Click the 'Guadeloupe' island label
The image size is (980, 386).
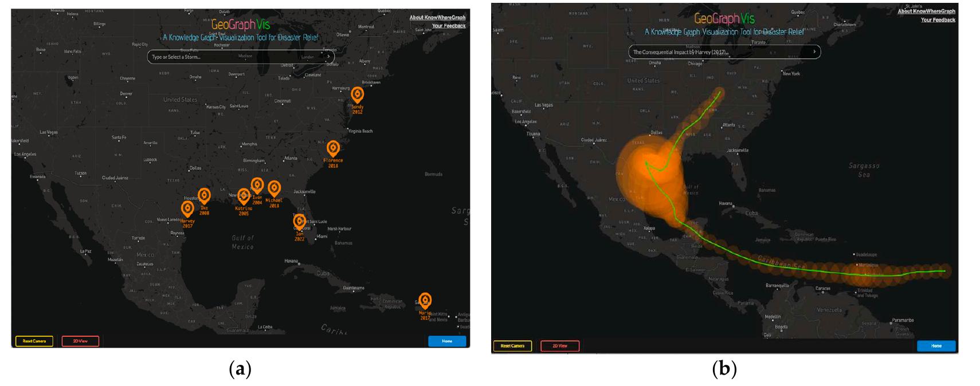tap(865, 255)
